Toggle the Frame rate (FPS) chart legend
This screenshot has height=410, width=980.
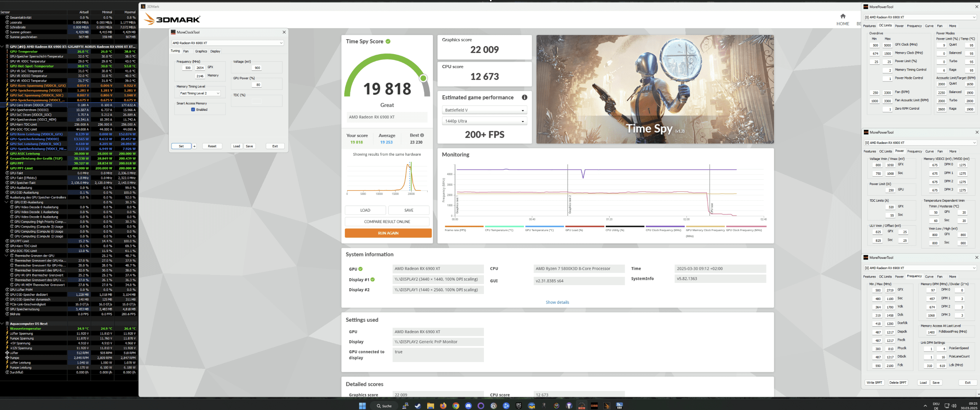point(464,228)
